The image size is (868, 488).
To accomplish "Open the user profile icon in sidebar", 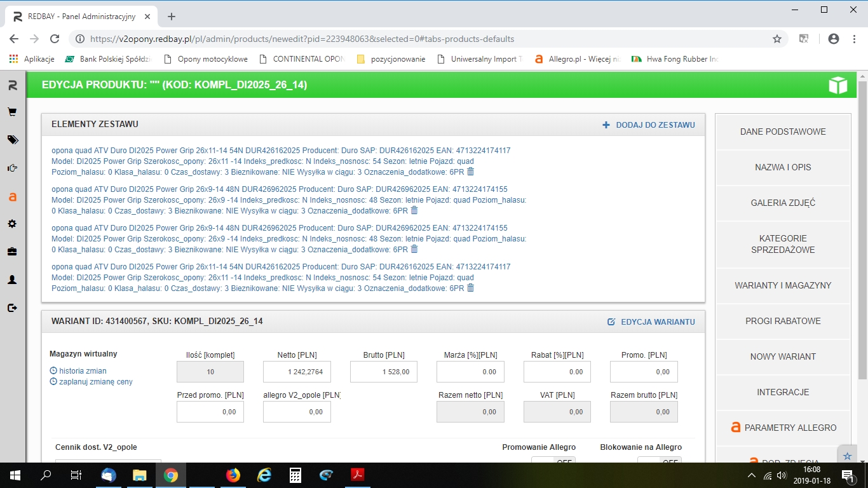I will click(x=12, y=280).
